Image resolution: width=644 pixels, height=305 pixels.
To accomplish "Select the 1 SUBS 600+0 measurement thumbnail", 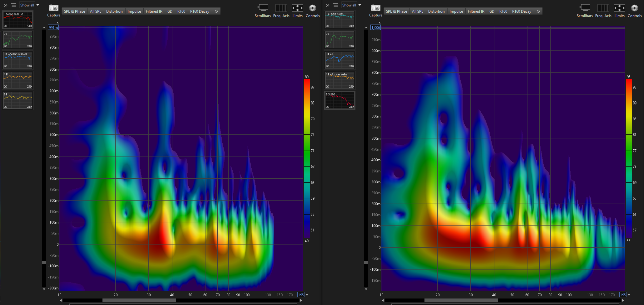I will (18, 20).
